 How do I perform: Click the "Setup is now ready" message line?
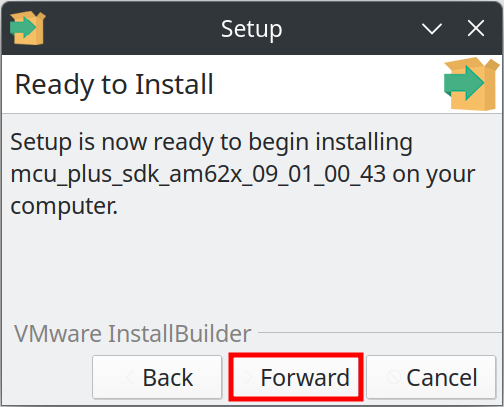tap(211, 143)
